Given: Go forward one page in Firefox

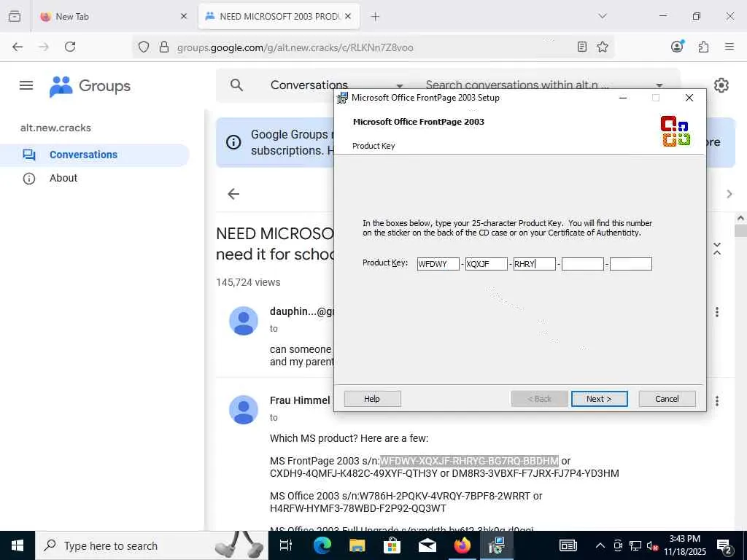Looking at the screenshot, I should point(43,47).
